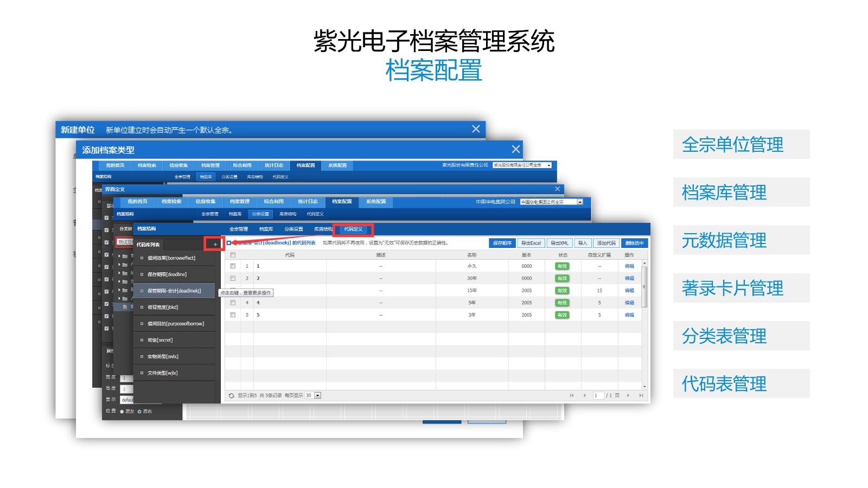Viewport: 868px width, 488px height.
Task: Click 编辑 link in the 5年 row
Action: 629,303
